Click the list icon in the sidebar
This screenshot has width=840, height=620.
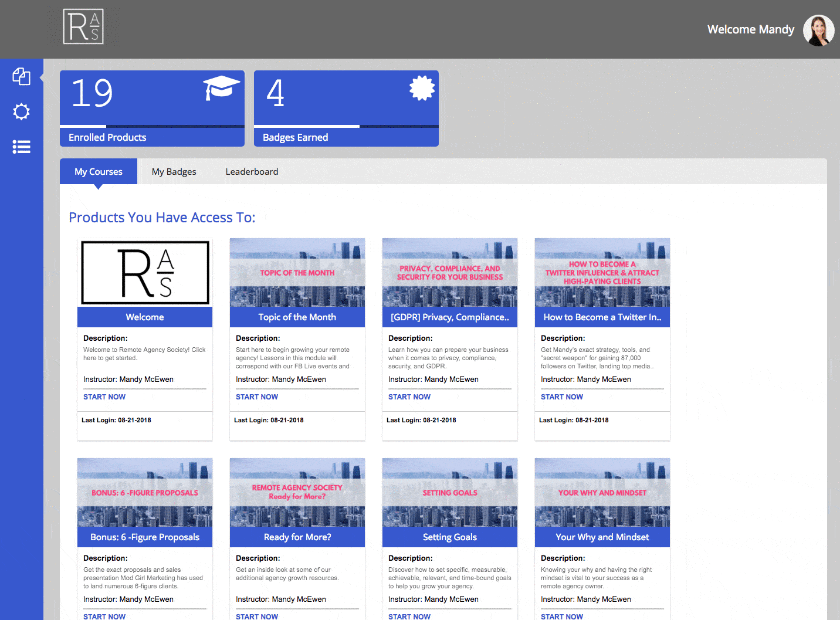click(22, 147)
